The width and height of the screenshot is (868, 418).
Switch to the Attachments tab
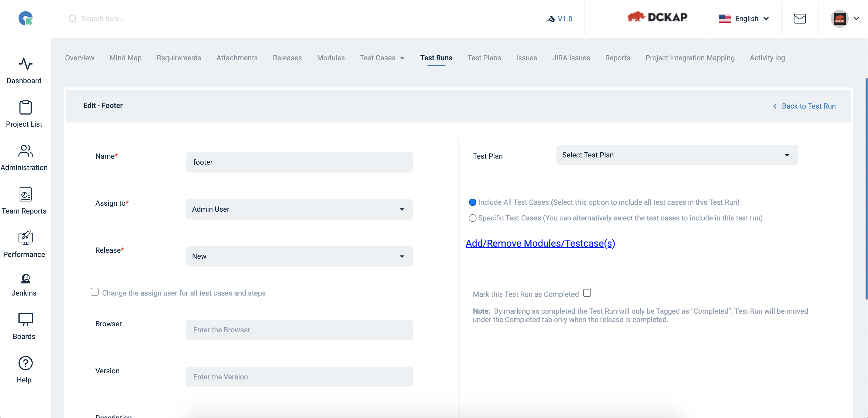[x=237, y=58]
